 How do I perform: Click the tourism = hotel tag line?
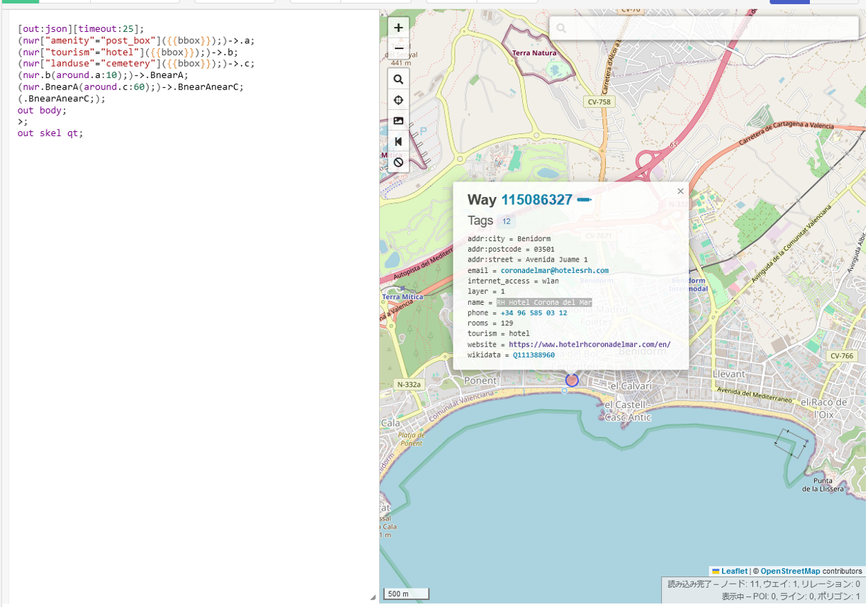click(499, 333)
